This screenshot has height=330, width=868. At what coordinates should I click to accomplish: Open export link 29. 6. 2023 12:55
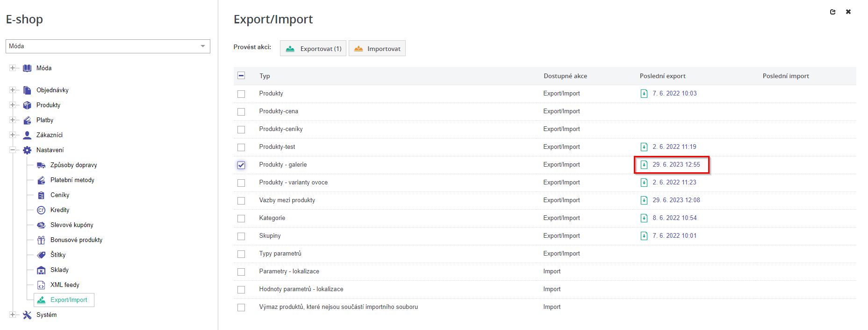click(676, 165)
